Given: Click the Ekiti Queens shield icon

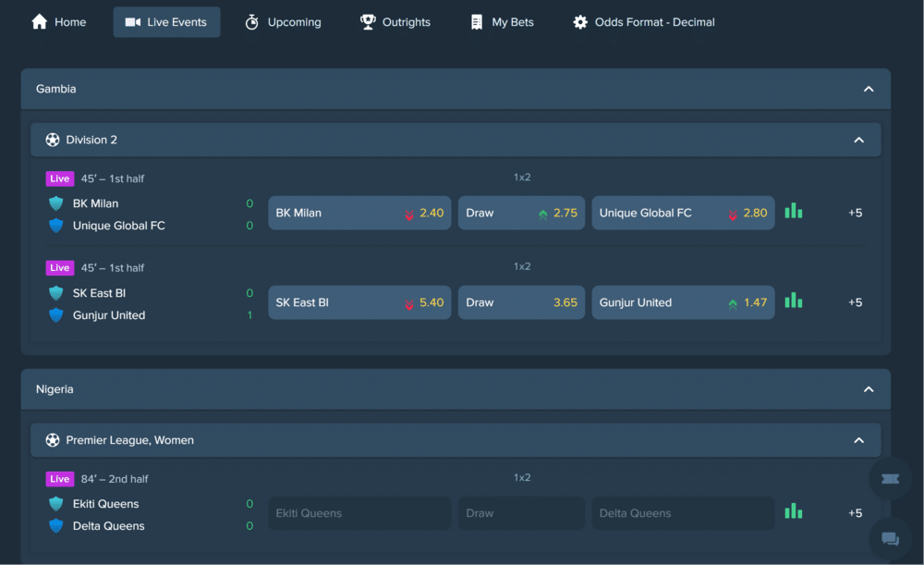Looking at the screenshot, I should [x=56, y=504].
